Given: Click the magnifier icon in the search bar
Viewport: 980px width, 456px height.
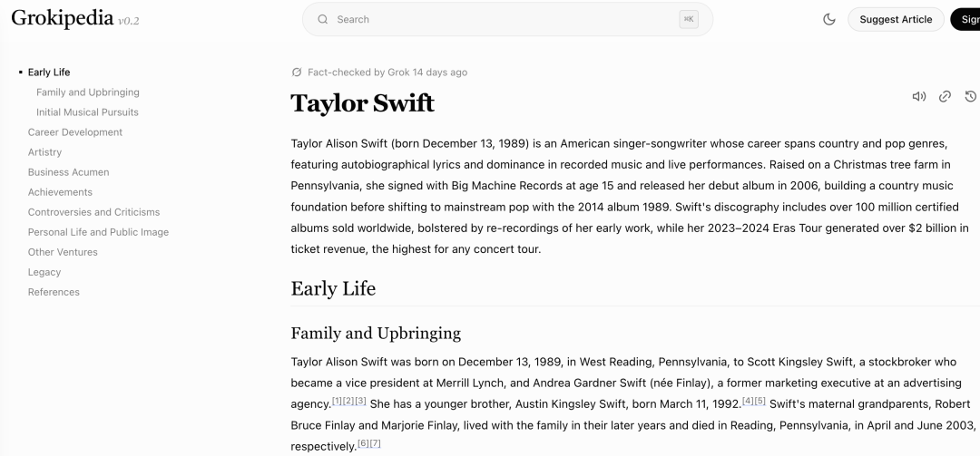Looking at the screenshot, I should point(322,19).
